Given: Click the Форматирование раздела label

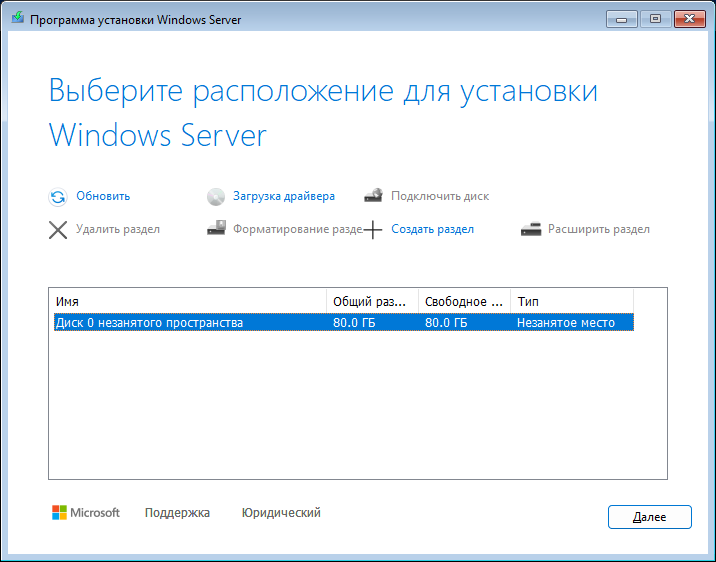Looking at the screenshot, I should [298, 229].
